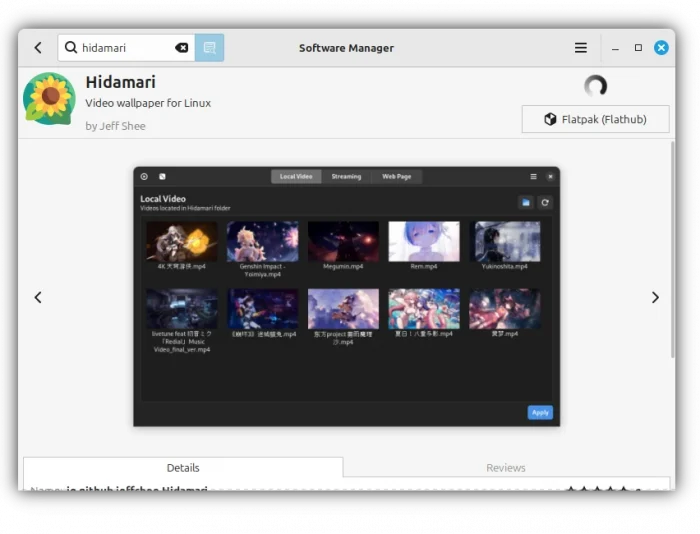
Task: Show the next screenshot
Action: click(655, 297)
